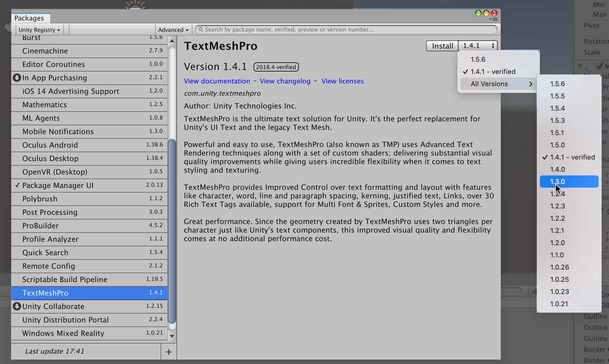Click the package list scroll down arrow
Screen dimensions: 609x364
point(172,336)
